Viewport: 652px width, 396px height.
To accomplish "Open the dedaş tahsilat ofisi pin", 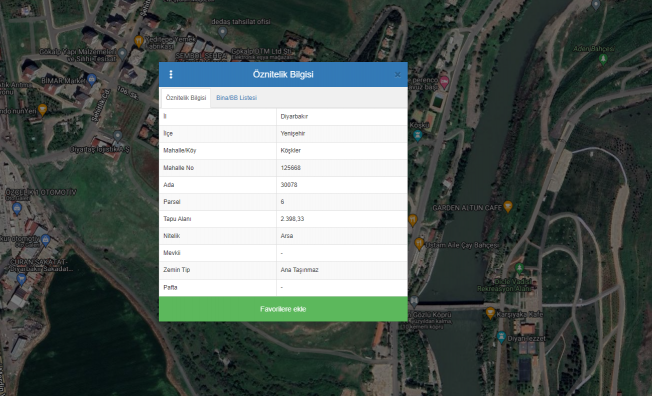I will (x=223, y=32).
